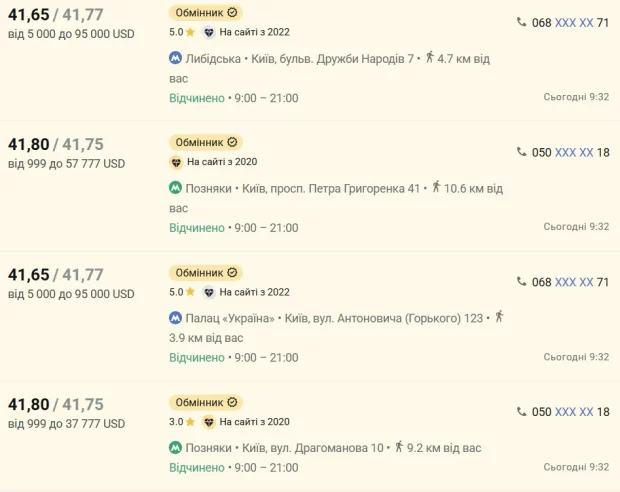Image resolution: width=620 pixels, height=492 pixels.
Task: Click the metro icon beside Палац «Україна»
Action: 176,318
